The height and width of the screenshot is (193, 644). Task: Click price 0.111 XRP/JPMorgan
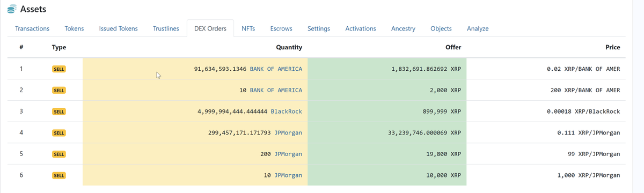click(589, 133)
